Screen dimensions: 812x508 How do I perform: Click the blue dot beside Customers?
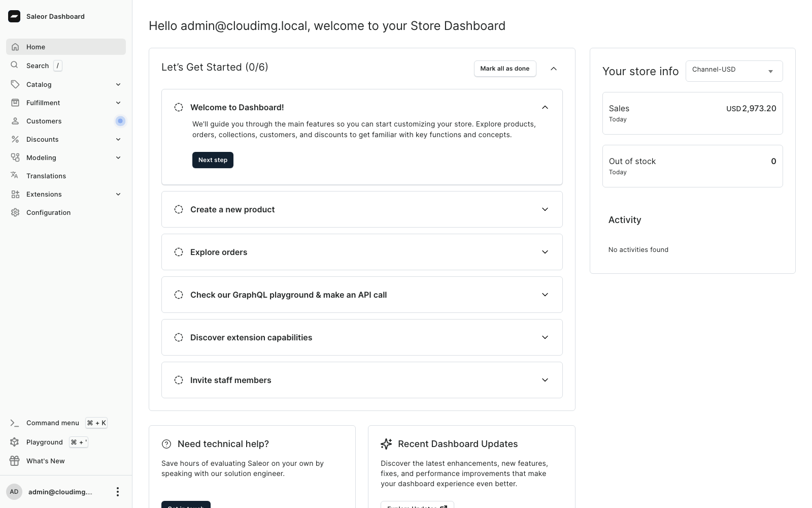point(120,121)
